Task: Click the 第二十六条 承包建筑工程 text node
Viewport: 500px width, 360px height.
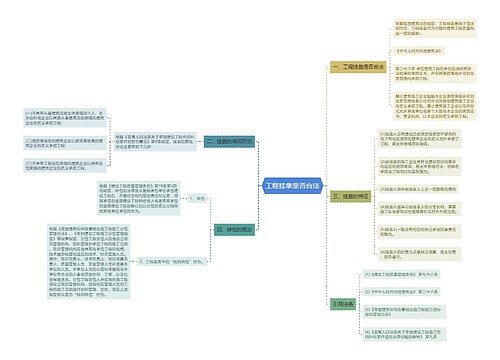Action: [435, 74]
